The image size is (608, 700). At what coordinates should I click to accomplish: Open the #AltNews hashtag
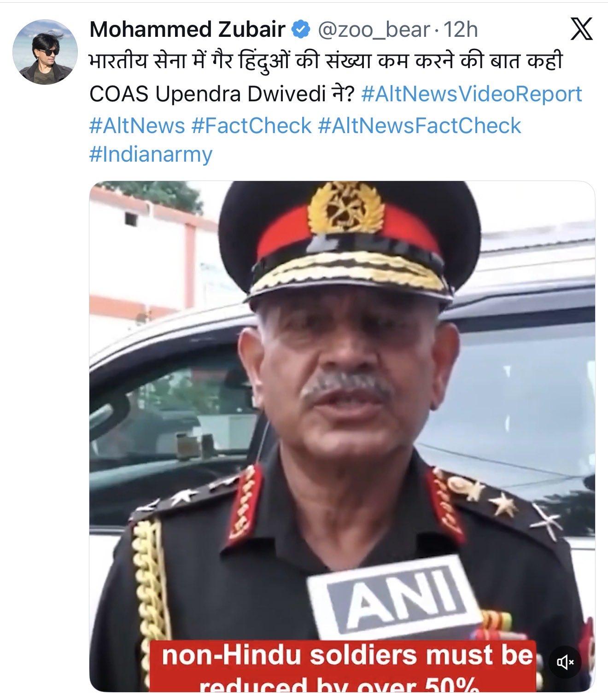tap(137, 125)
